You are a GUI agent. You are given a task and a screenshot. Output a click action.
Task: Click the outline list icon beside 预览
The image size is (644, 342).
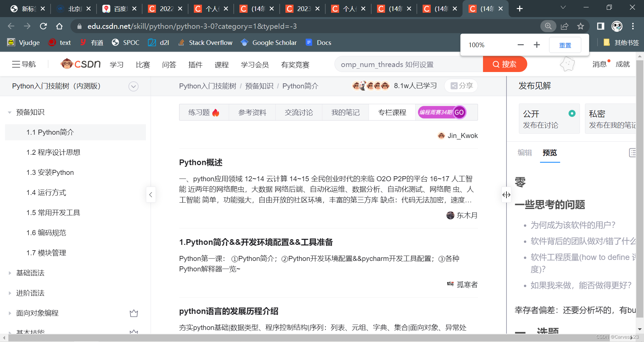[x=632, y=153]
